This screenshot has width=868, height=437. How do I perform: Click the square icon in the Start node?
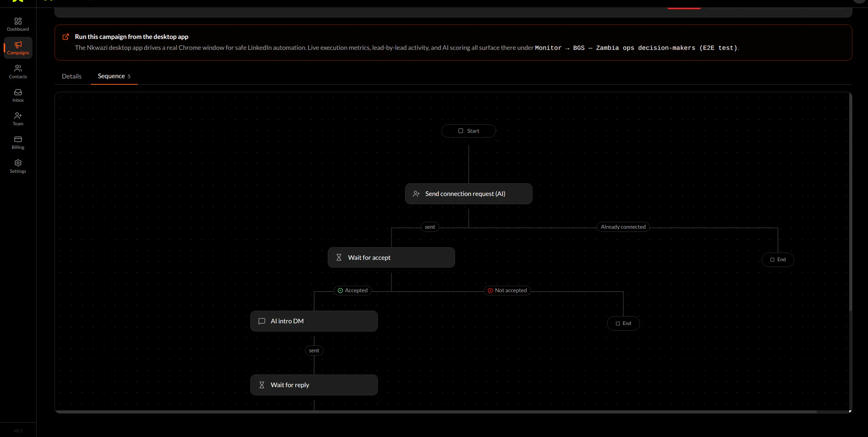pos(461,131)
